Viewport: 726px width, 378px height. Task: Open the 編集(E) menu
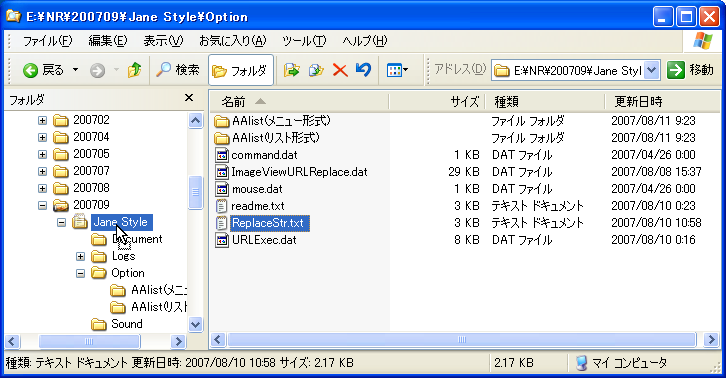click(x=107, y=41)
